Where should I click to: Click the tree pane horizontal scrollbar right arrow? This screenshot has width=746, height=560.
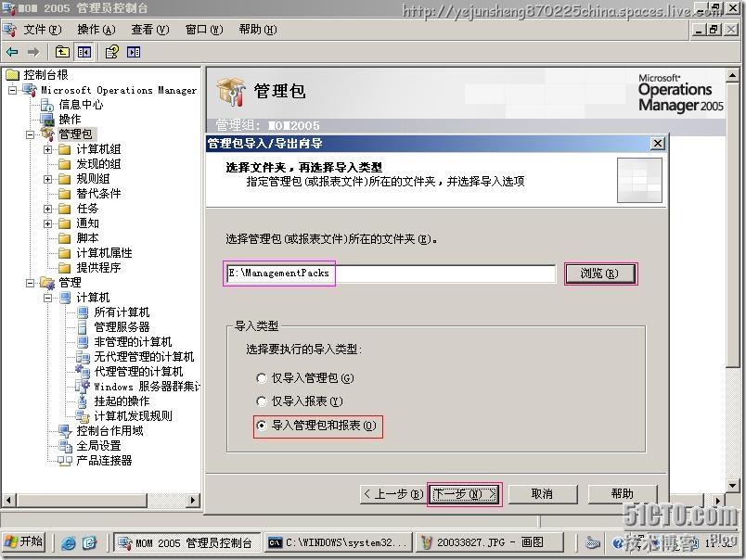pyautogui.click(x=192, y=501)
